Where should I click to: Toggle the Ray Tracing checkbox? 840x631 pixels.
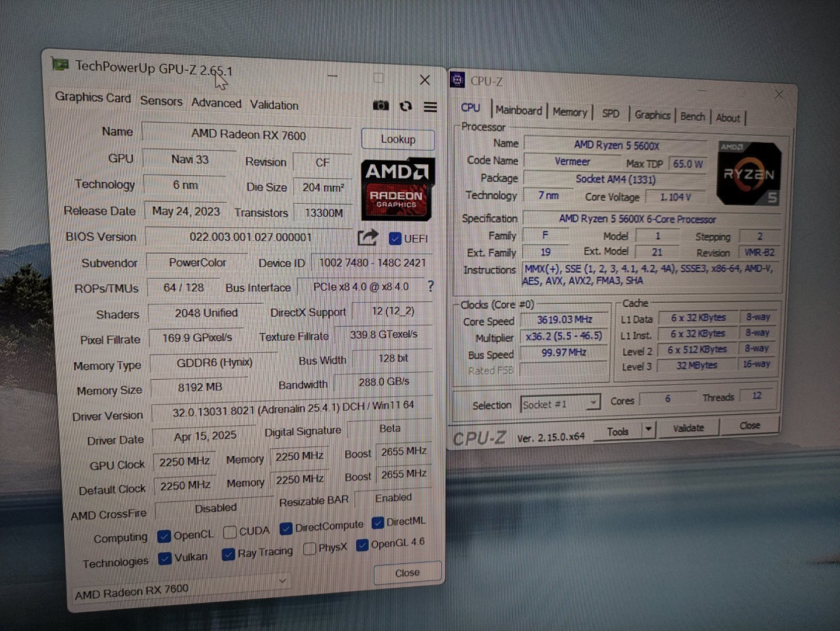coord(228,554)
